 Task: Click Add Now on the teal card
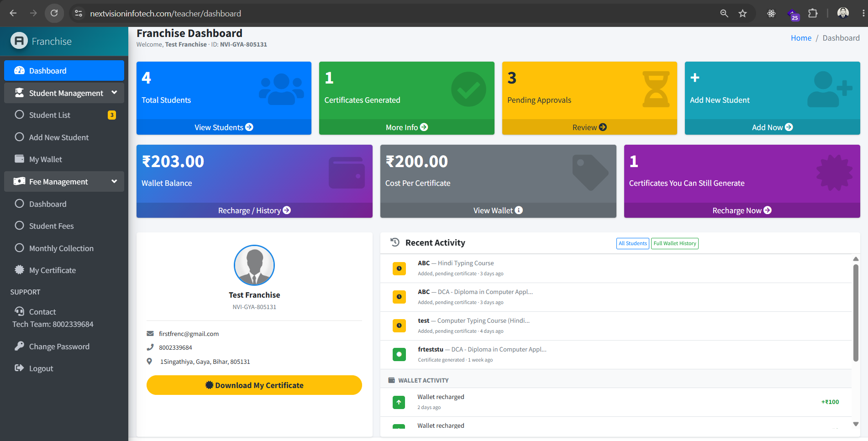[772, 127]
